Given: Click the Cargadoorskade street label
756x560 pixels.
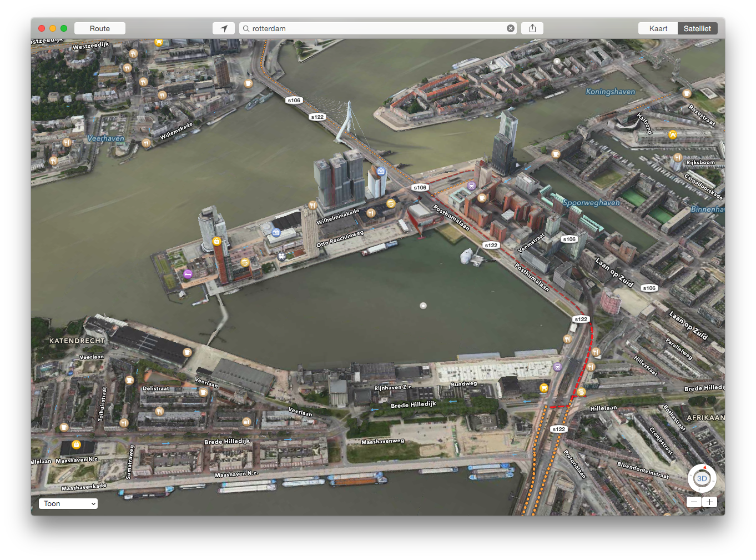Looking at the screenshot, I should (x=703, y=187).
